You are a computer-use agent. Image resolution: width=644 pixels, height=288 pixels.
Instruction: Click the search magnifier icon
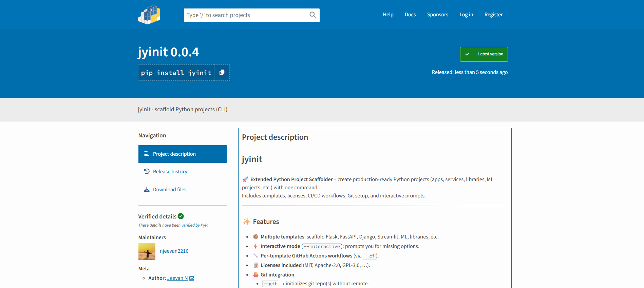pos(312,15)
